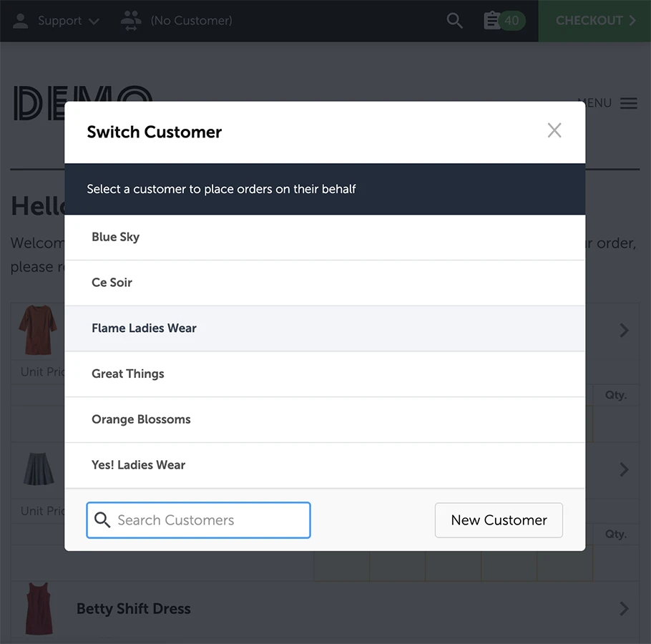Click the New Customer button
Viewport: 651px width, 644px height.
click(x=499, y=520)
